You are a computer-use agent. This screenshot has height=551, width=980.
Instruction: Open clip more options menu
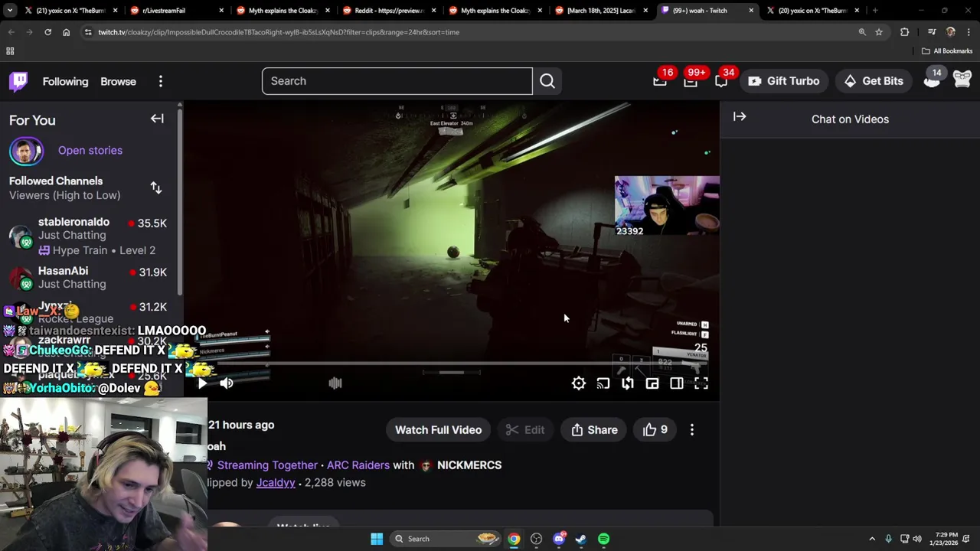coord(692,430)
